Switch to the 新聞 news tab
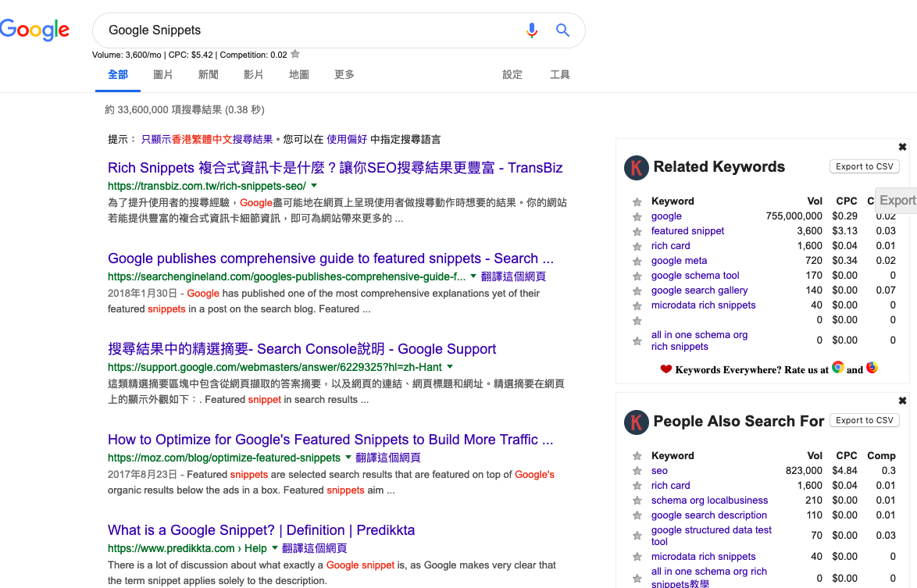 pos(209,75)
